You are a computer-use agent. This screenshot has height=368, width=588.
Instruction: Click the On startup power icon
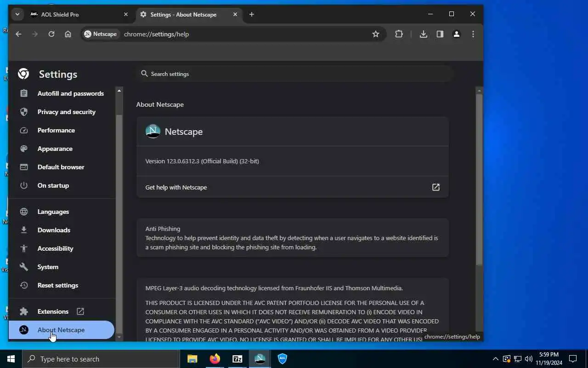click(x=24, y=185)
